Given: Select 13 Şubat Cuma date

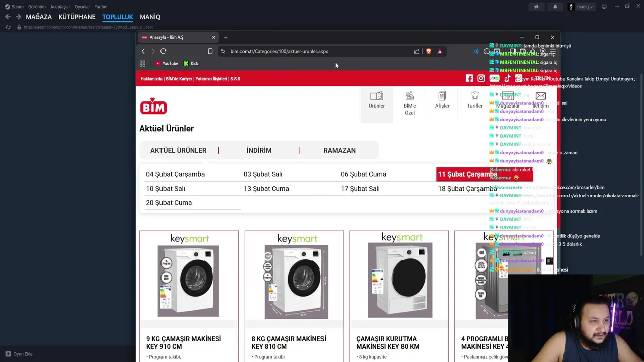Looking at the screenshot, I should click(266, 189).
